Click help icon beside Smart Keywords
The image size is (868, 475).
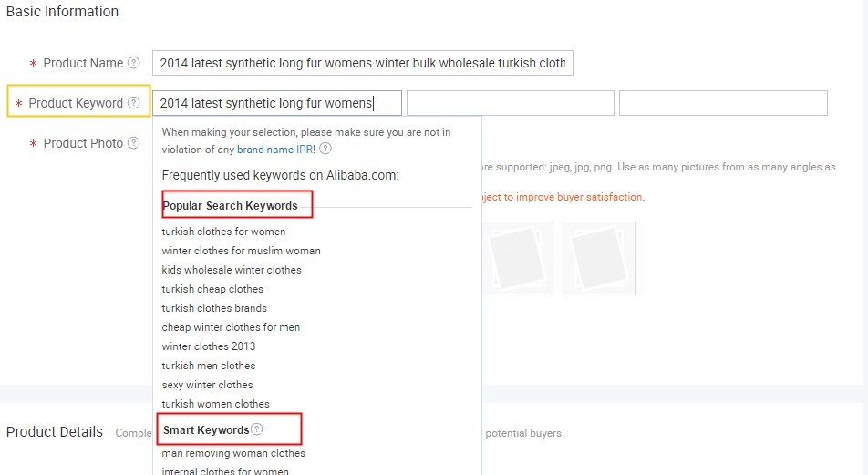pos(257,429)
